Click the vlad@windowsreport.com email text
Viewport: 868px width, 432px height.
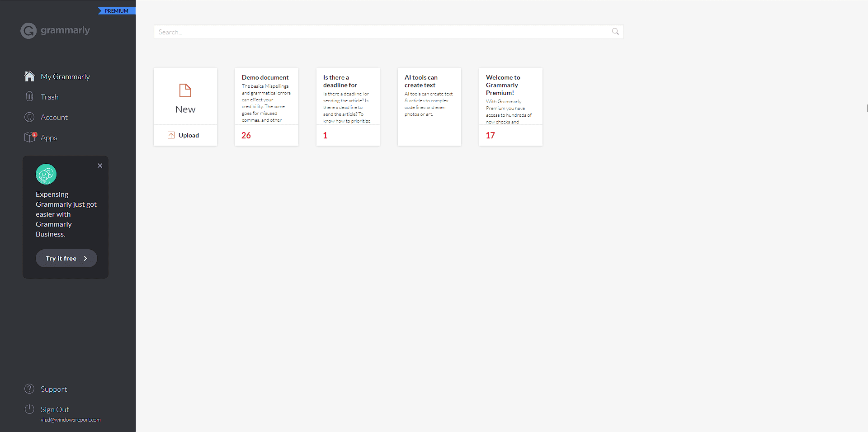point(71,420)
